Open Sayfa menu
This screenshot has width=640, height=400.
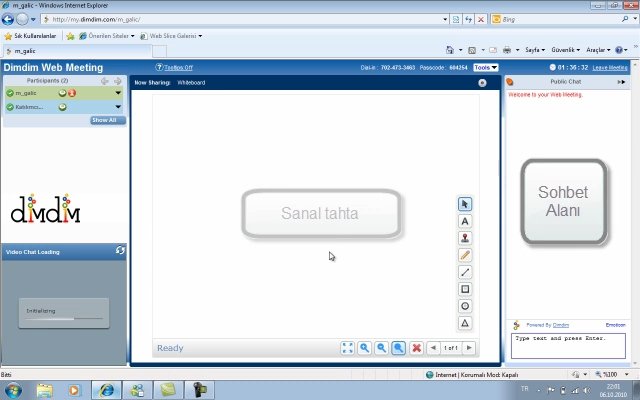coord(535,50)
